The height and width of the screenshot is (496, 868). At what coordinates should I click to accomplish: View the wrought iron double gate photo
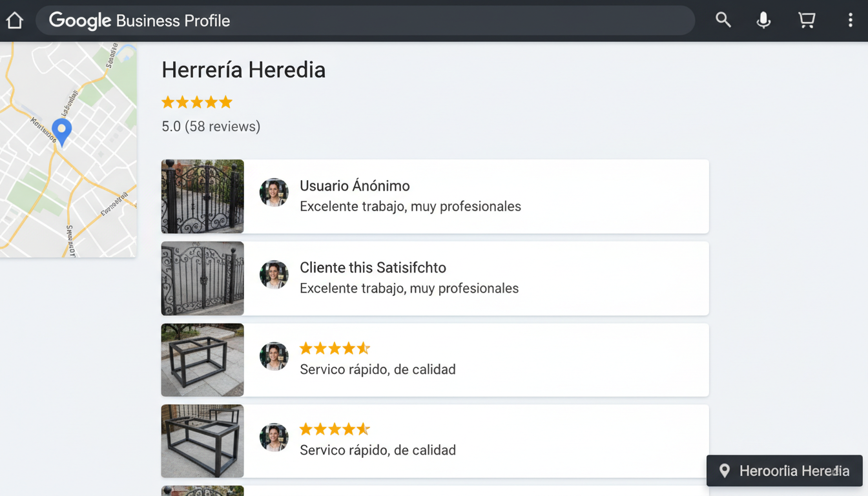point(202,278)
